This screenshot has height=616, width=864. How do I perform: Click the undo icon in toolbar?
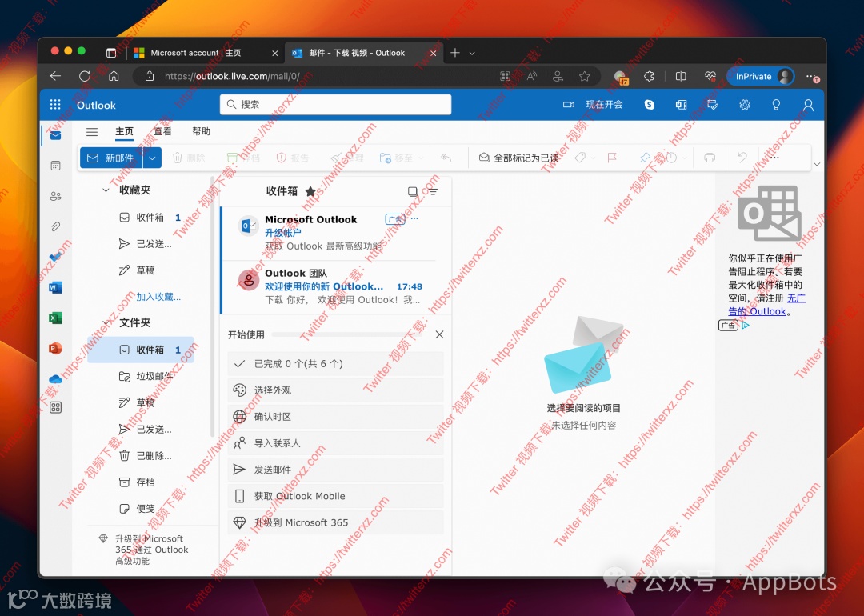click(x=742, y=158)
